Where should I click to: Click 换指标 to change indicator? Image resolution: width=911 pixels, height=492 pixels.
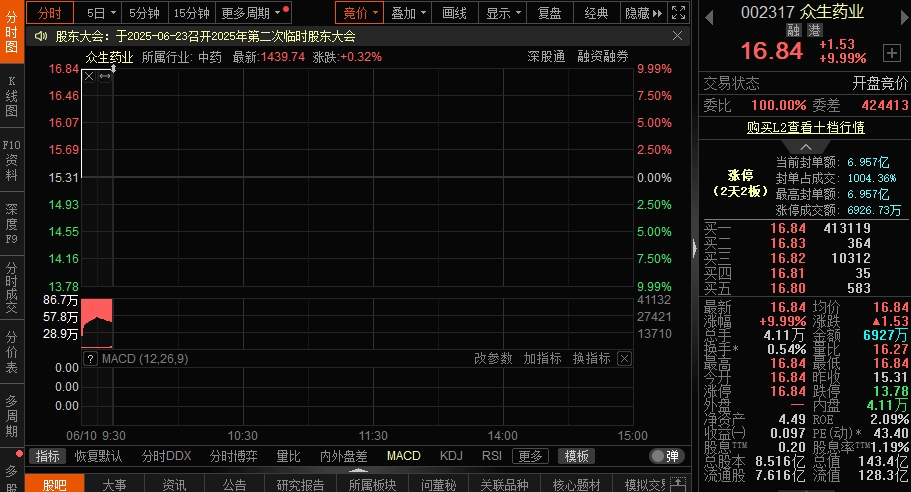(x=591, y=358)
